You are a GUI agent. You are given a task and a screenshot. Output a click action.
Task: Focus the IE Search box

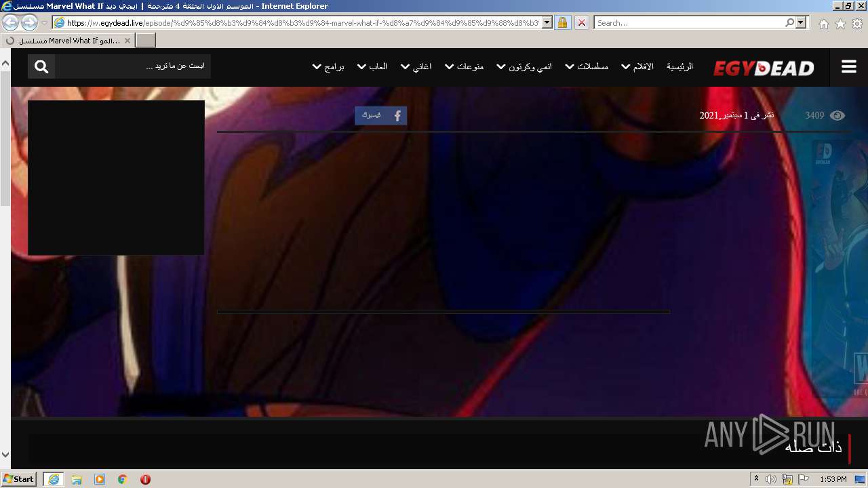[x=689, y=23]
